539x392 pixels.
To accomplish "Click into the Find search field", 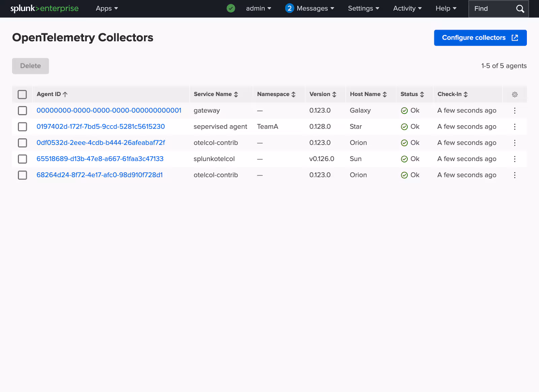I will click(492, 9).
